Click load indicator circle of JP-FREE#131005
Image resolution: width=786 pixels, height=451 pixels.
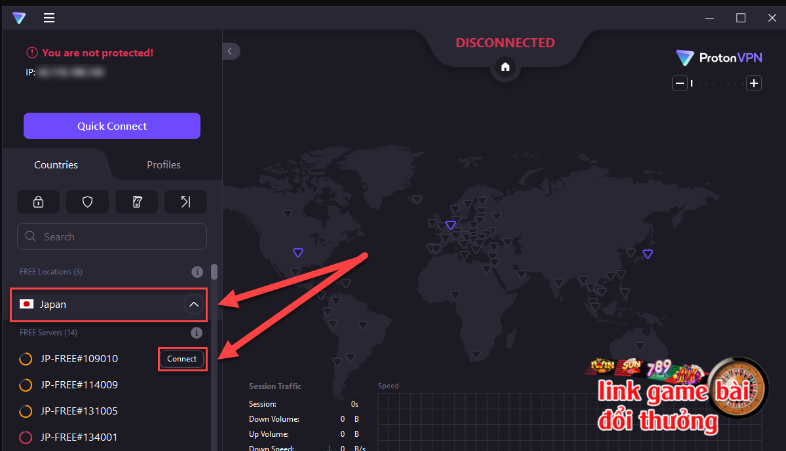(x=26, y=411)
